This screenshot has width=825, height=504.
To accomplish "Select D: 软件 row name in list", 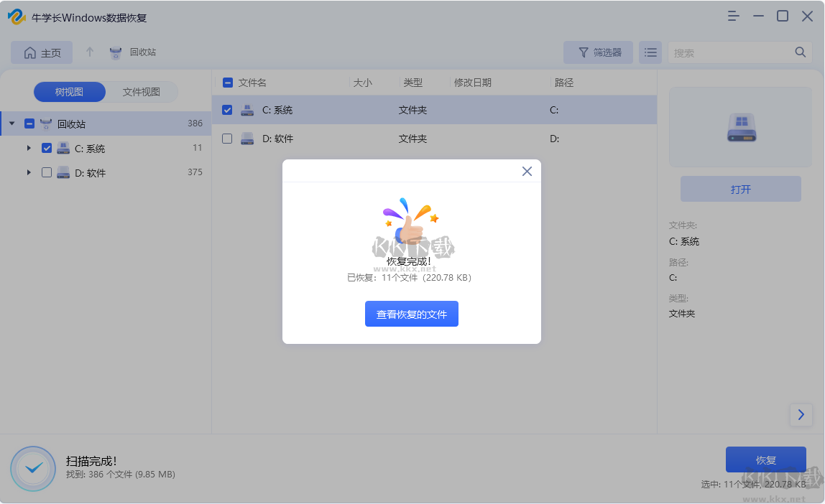I will 277,139.
